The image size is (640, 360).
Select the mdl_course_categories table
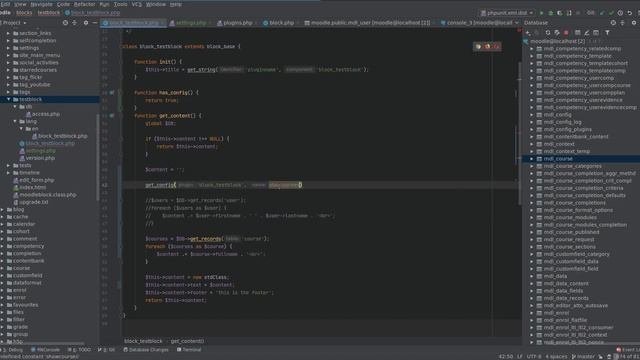pyautogui.click(x=572, y=166)
